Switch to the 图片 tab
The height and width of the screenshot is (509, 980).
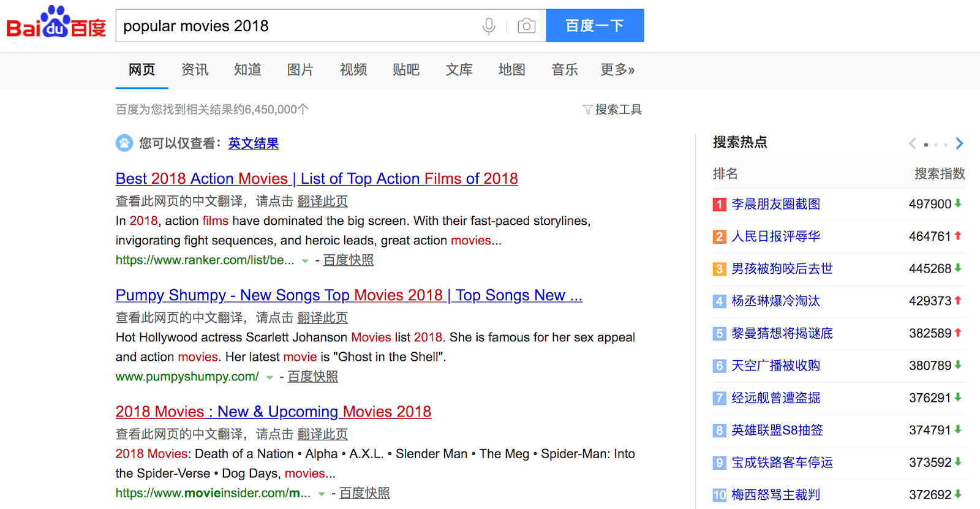pyautogui.click(x=300, y=70)
